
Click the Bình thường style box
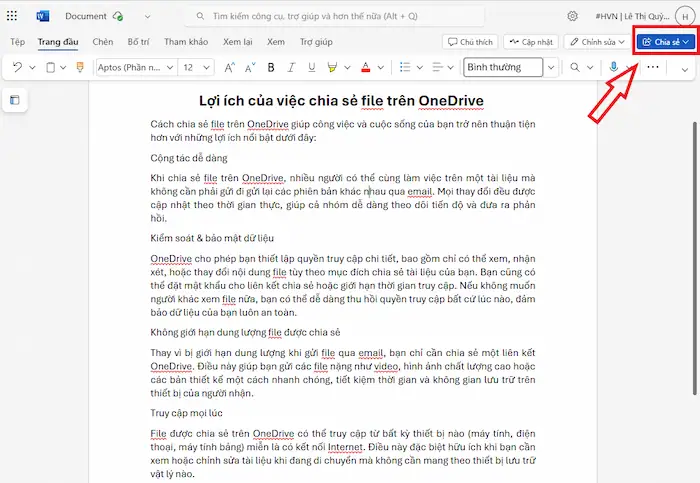coord(503,67)
